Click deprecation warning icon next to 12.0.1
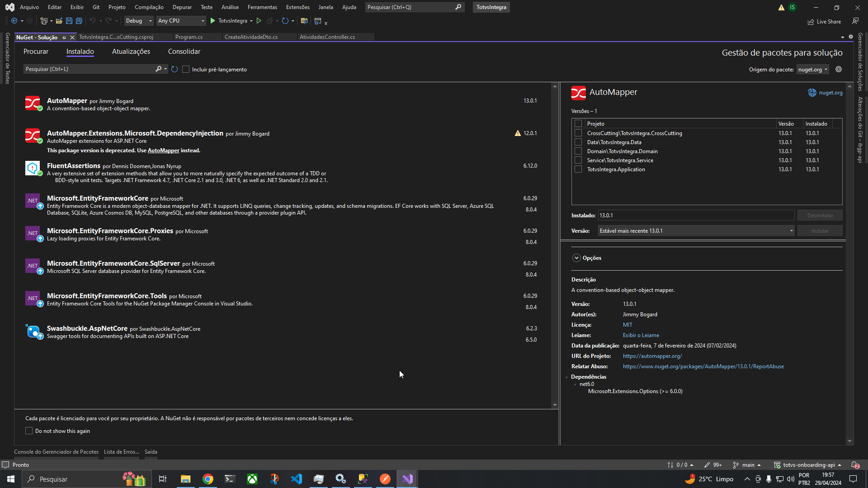The width and height of the screenshot is (868, 488). (518, 133)
